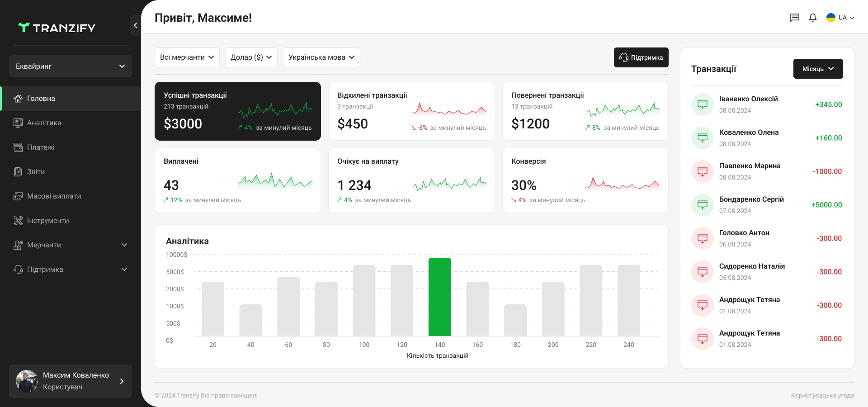The width and height of the screenshot is (868, 407).
Task: Click the user avatar of Максим Коваленко
Action: coord(27,381)
